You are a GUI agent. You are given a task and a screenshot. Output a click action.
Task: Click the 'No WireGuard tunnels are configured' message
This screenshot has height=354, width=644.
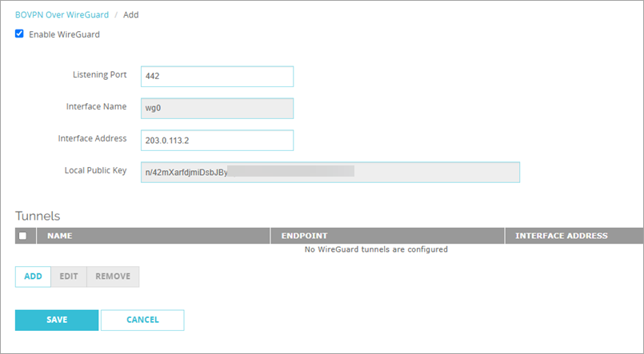376,249
